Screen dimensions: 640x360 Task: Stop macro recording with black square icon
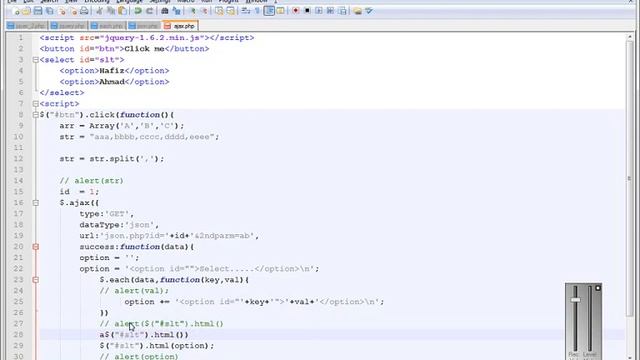(307, 11)
